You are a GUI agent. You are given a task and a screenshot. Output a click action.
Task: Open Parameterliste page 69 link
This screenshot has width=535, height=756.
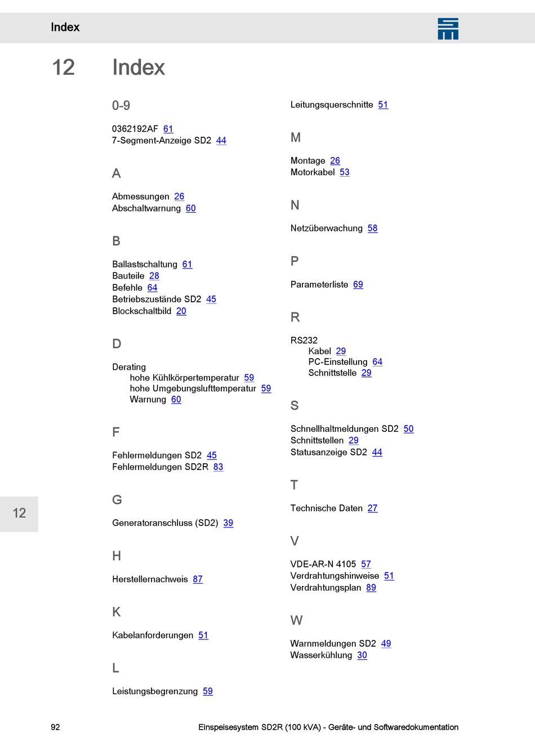(x=358, y=285)
